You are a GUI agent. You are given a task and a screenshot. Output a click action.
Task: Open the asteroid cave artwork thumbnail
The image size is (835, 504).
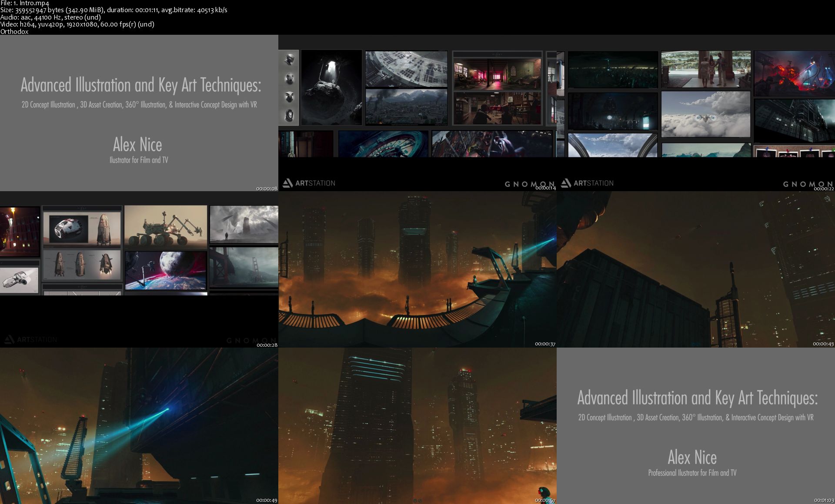click(x=331, y=87)
